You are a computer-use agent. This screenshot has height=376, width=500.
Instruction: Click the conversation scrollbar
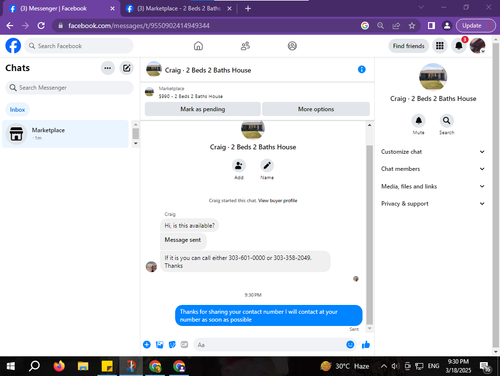369,235
